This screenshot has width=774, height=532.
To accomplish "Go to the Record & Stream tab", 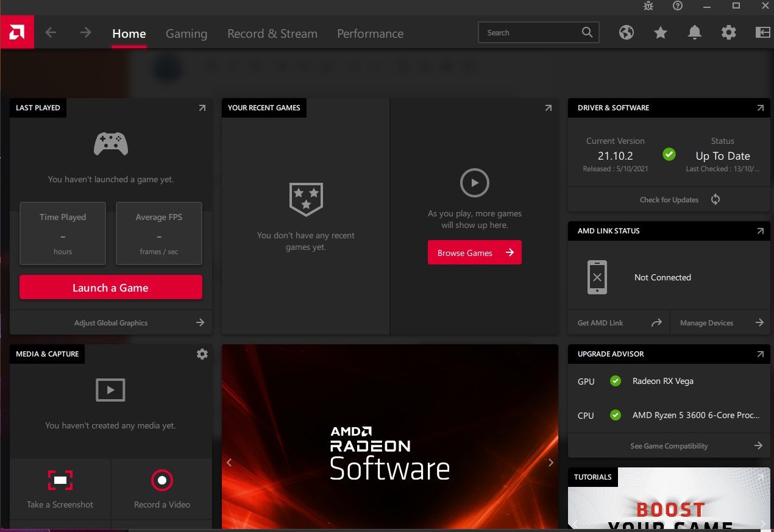I will [x=272, y=34].
